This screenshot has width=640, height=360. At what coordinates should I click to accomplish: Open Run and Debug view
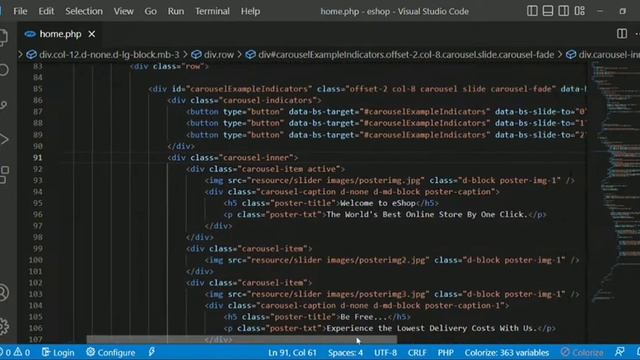click(x=4, y=139)
